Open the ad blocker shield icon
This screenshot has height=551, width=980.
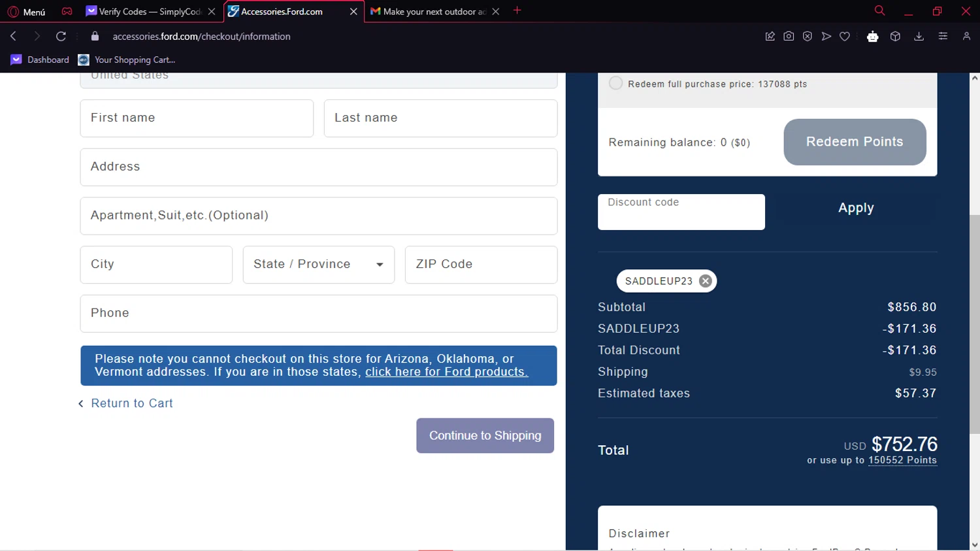point(808,37)
